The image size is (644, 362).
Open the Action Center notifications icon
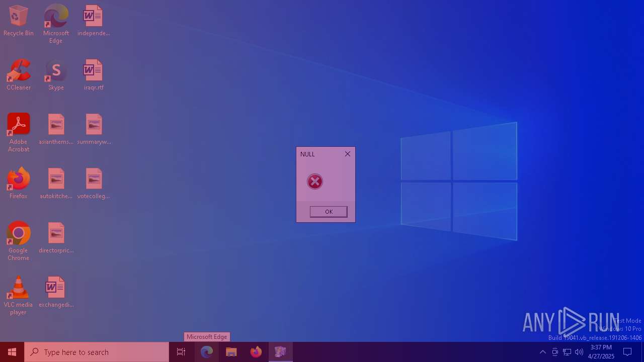pyautogui.click(x=627, y=352)
